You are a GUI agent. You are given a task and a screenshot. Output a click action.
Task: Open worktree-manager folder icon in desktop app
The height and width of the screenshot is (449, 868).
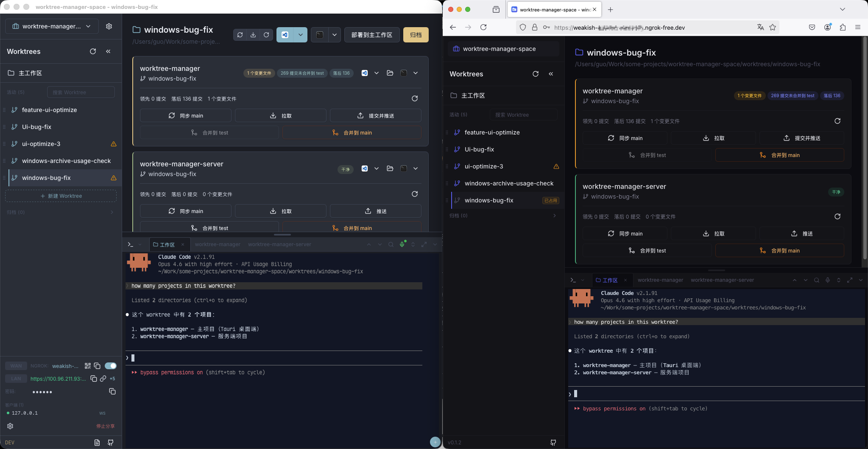click(x=390, y=73)
